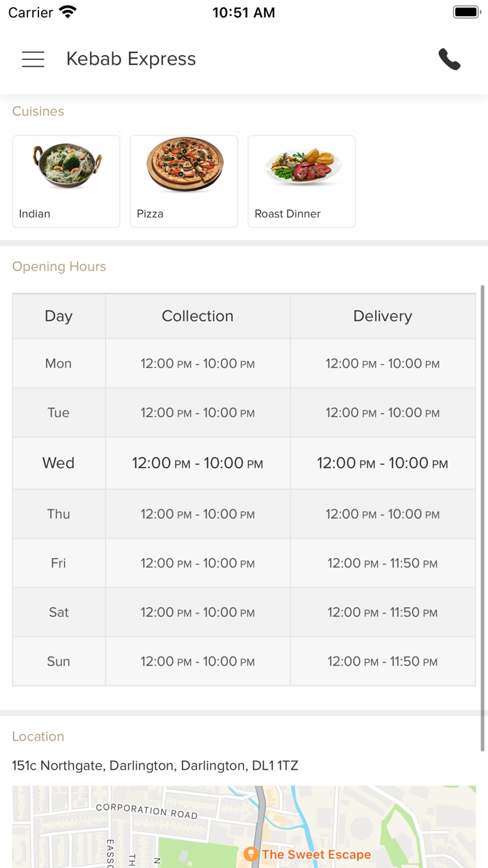The image size is (488, 868).
Task: Tap the phone call icon
Action: pyautogui.click(x=450, y=59)
